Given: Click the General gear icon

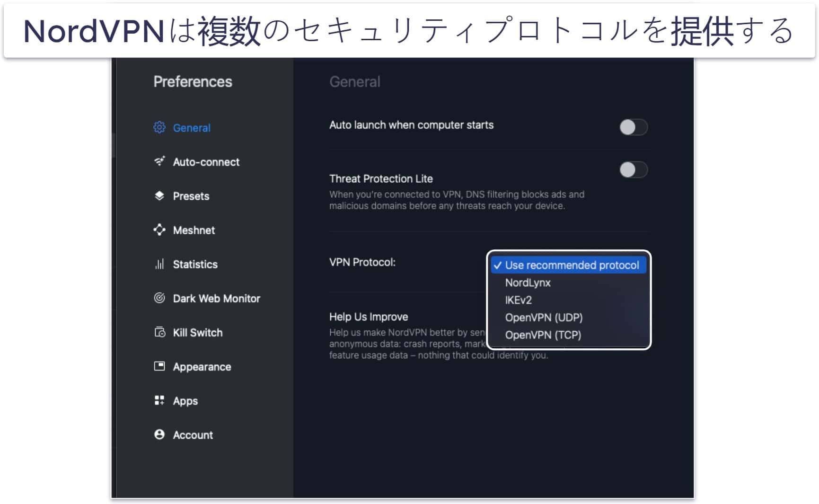Looking at the screenshot, I should pyautogui.click(x=159, y=127).
